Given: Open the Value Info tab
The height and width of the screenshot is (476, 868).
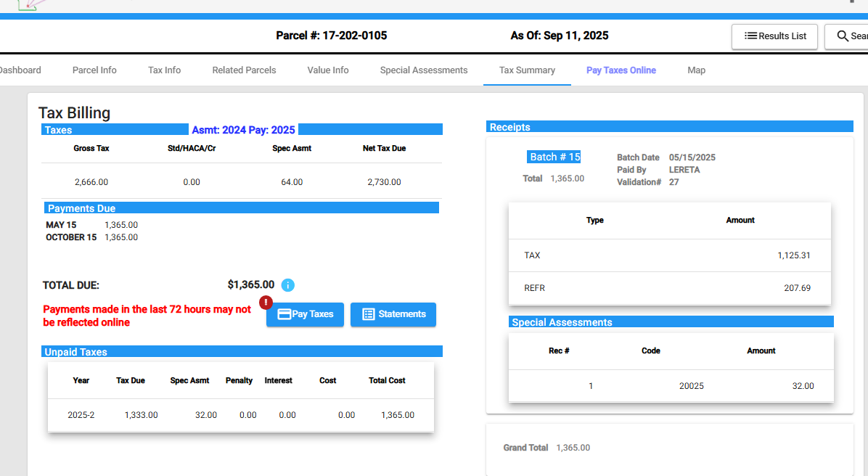Looking at the screenshot, I should tap(328, 70).
